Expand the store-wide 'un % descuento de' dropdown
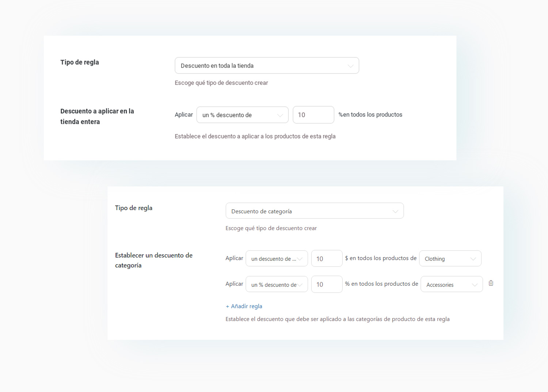The height and width of the screenshot is (392, 548). pyautogui.click(x=237, y=115)
